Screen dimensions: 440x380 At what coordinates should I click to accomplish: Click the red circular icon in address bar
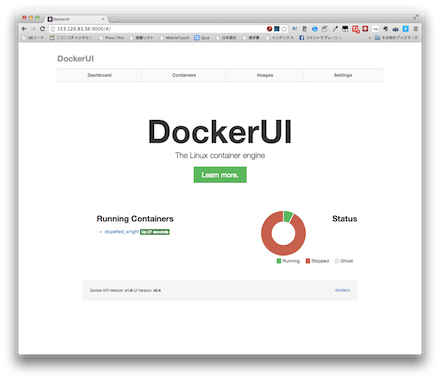pos(269,29)
